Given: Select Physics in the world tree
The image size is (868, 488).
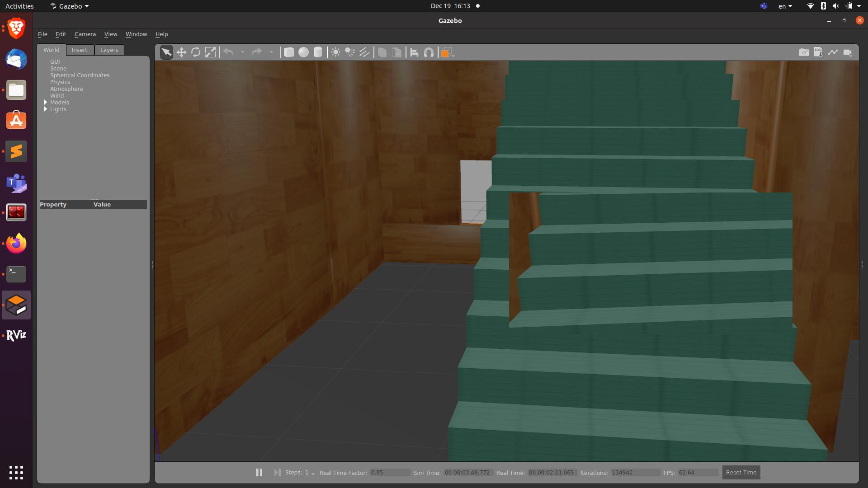Looking at the screenshot, I should (x=60, y=82).
